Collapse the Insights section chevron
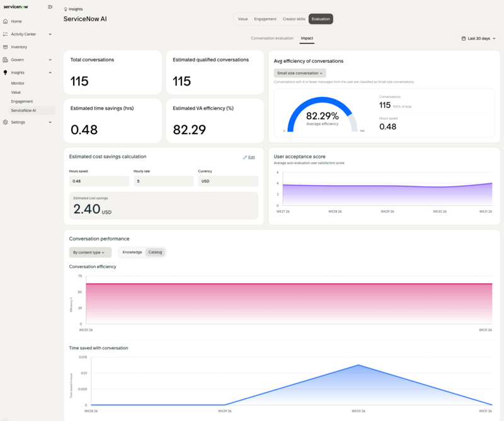504x421 pixels. (50, 72)
